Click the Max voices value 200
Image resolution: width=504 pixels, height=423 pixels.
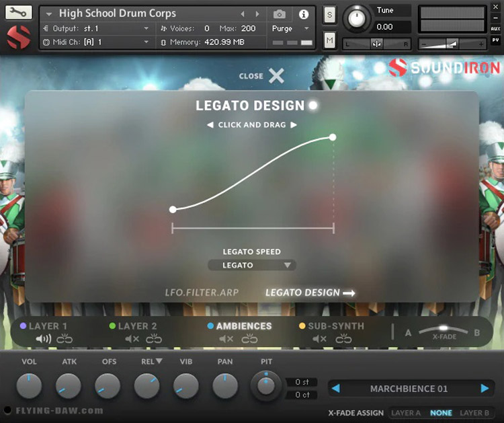click(248, 29)
